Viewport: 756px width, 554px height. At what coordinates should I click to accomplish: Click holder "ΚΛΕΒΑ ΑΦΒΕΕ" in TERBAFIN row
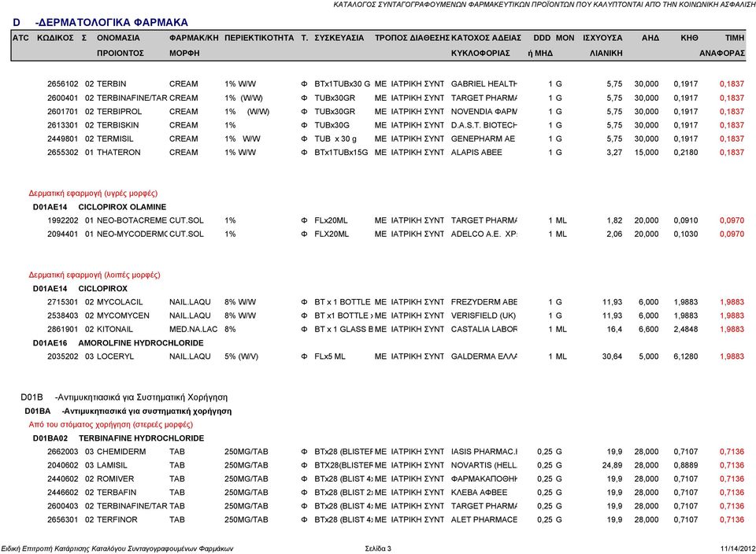(479, 493)
